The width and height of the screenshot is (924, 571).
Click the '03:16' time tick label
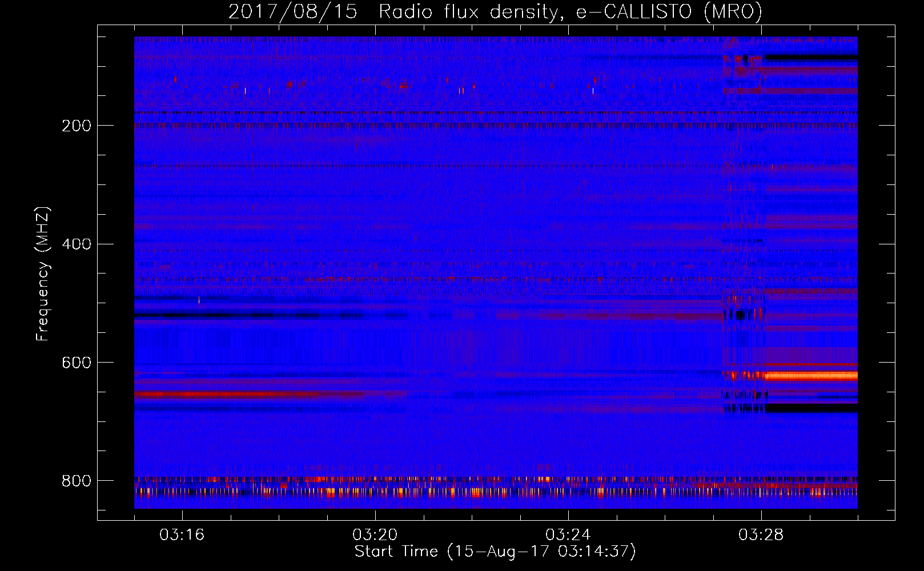(182, 535)
